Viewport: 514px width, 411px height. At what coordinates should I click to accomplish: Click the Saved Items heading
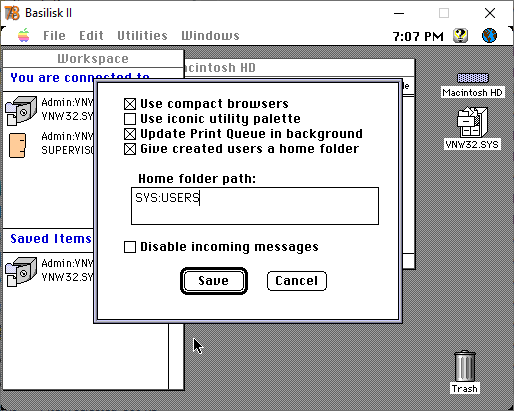pyautogui.click(x=51, y=239)
